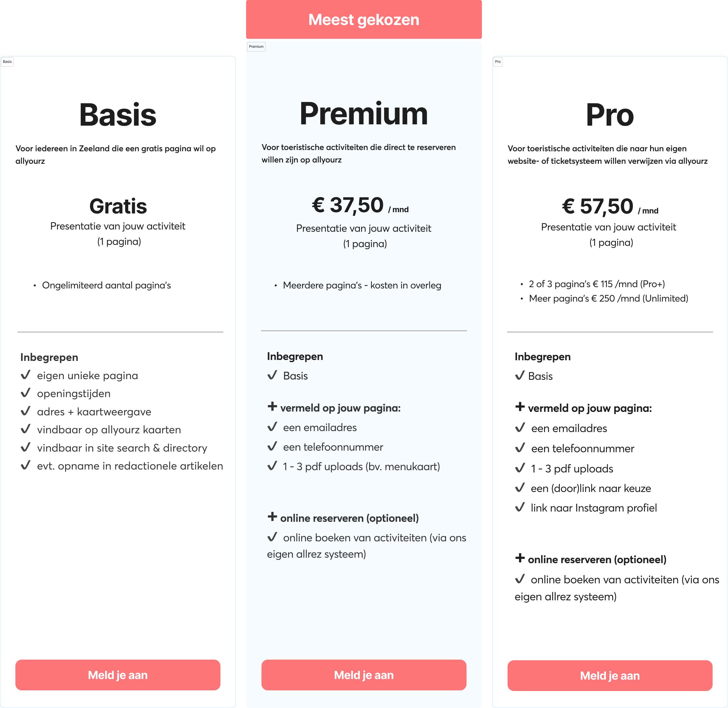Click plus icon before Premium 'vermeld op jouw pagina'

tap(272, 406)
